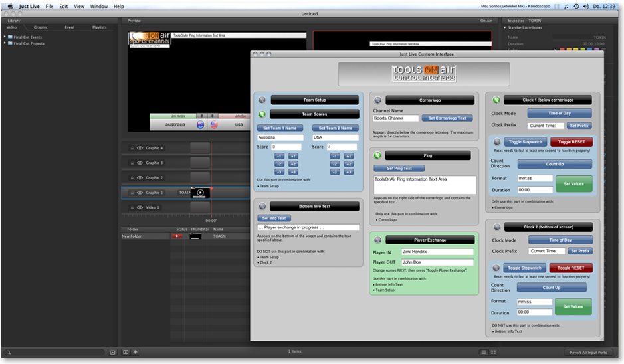Click the Set Team 1 Name button
This screenshot has height=364, width=624.
pyautogui.click(x=280, y=128)
